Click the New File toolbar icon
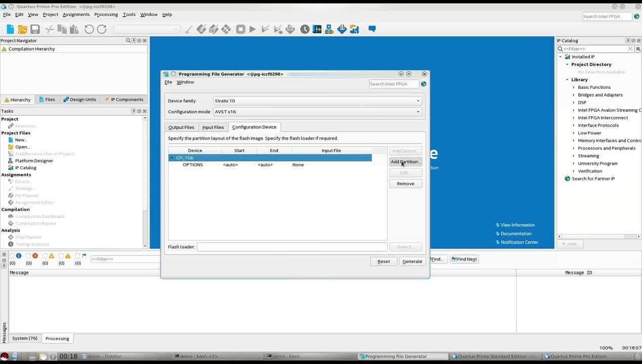The width and height of the screenshot is (642, 364). tap(10, 29)
